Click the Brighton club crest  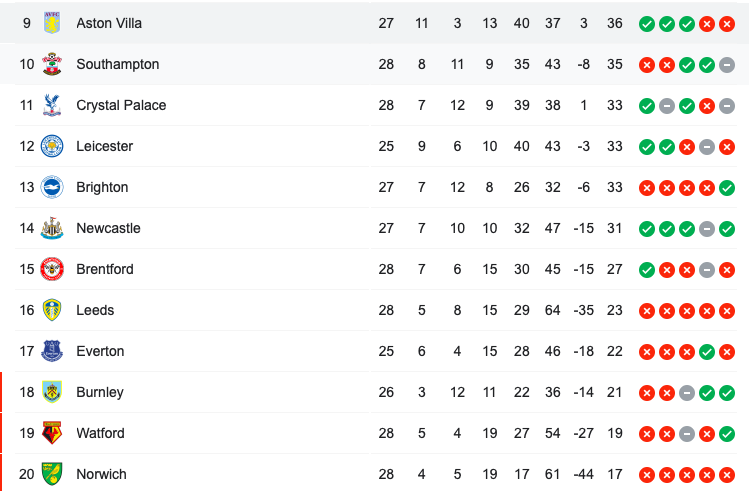tap(52, 187)
